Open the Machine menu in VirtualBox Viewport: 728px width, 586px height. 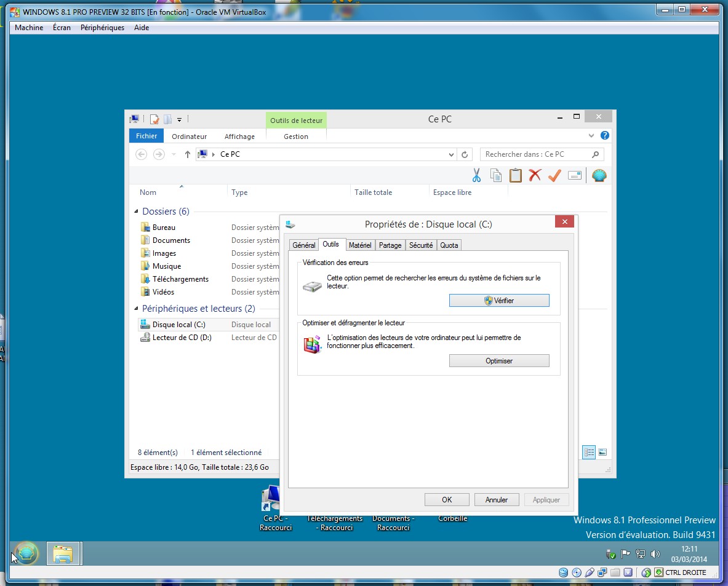pos(29,28)
